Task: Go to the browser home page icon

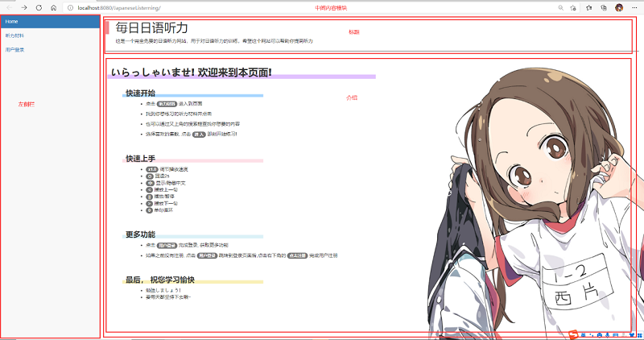Action: tap(53, 7)
